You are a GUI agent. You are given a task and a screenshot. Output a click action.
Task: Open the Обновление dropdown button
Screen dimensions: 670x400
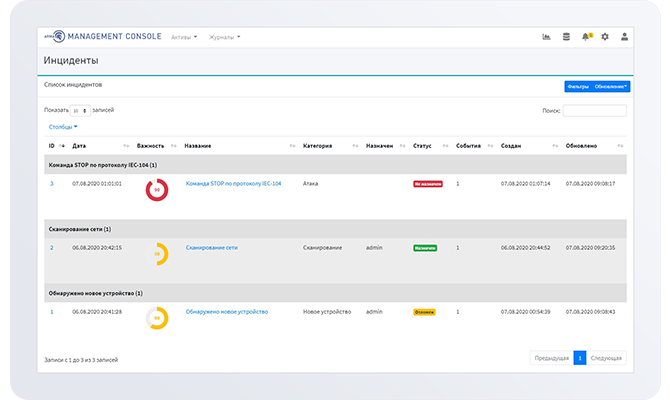coord(611,86)
